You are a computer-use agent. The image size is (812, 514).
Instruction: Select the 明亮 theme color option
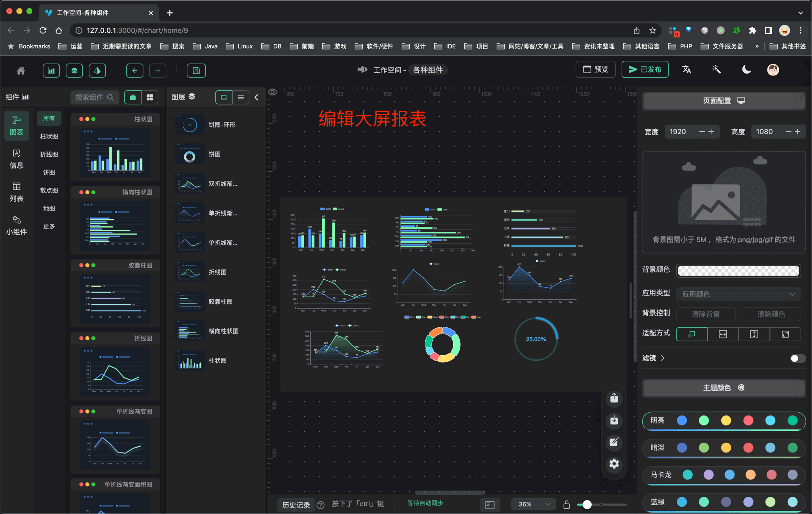pyautogui.click(x=724, y=421)
